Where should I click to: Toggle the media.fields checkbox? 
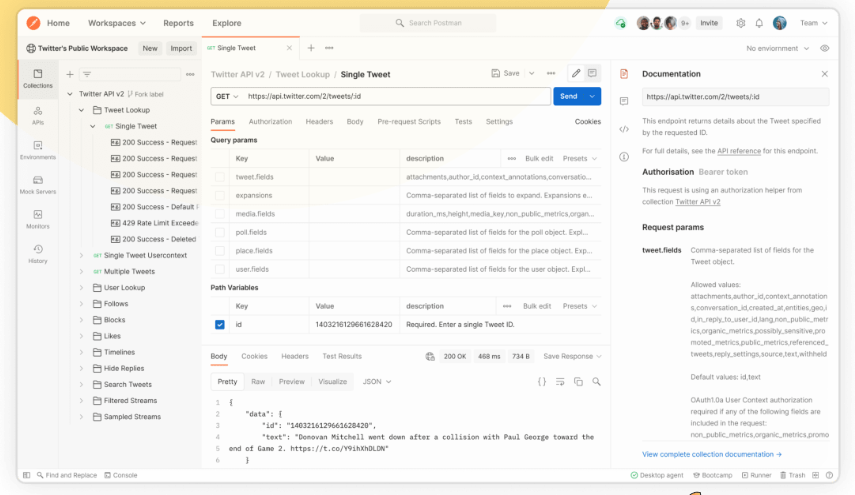coord(220,214)
